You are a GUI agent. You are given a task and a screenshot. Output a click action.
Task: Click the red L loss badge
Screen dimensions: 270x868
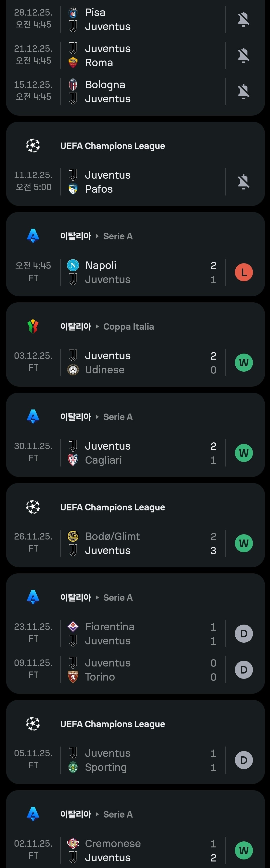point(244,272)
